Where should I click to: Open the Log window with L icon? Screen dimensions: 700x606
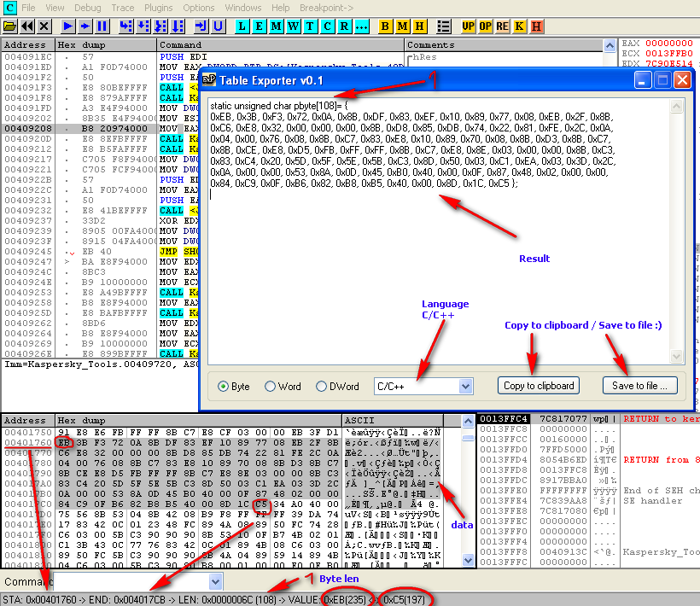tap(242, 26)
